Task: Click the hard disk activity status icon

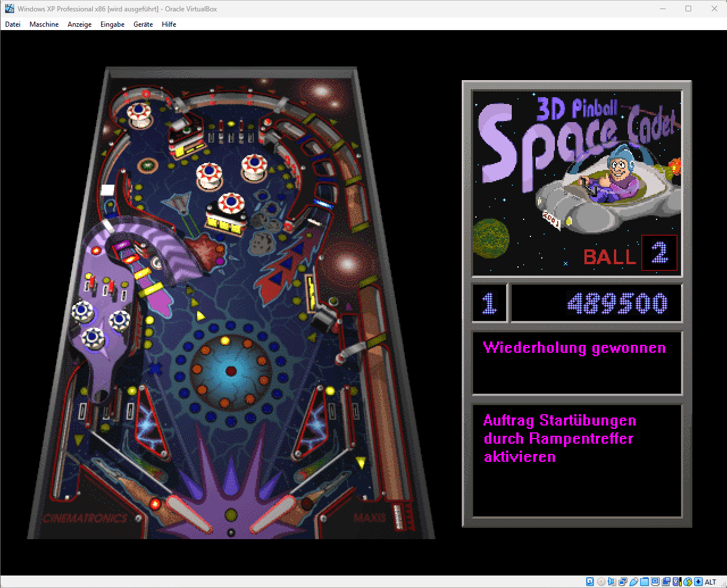Action: tap(590, 582)
